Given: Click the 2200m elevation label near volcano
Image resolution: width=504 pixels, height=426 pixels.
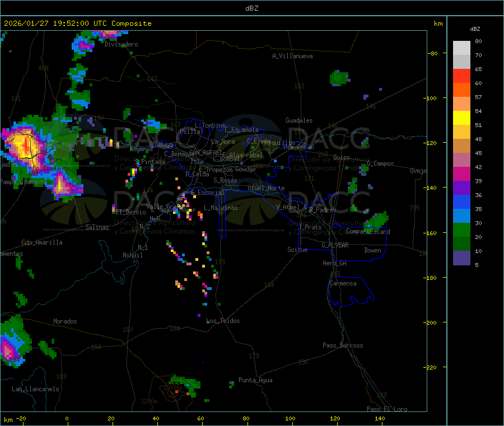Looking at the screenshot, I should (x=149, y=401).
